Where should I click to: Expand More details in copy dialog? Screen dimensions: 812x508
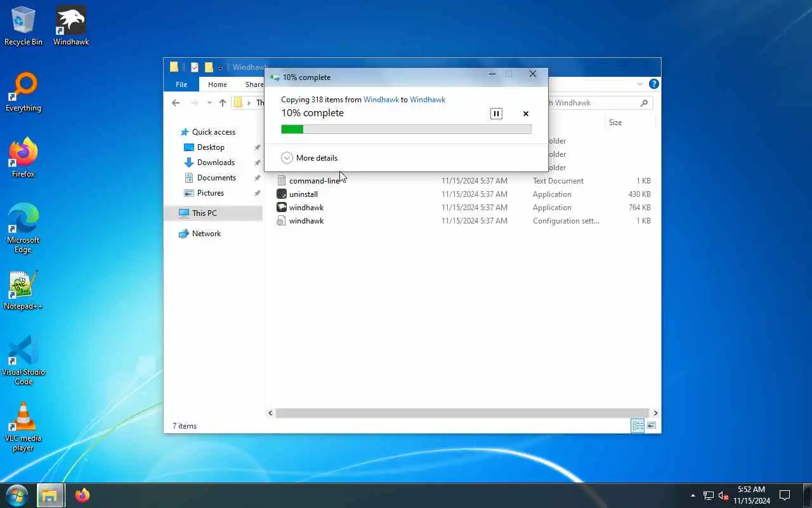(309, 158)
